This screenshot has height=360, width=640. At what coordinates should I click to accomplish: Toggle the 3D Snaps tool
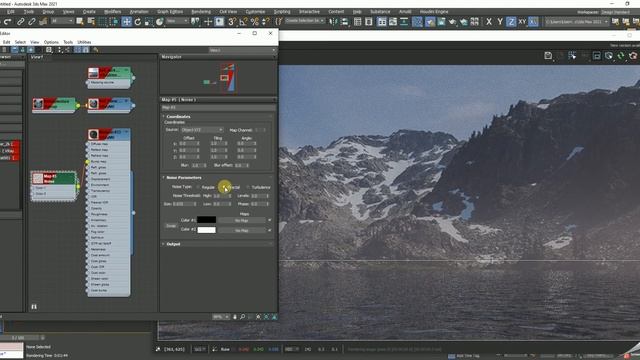pos(232,22)
